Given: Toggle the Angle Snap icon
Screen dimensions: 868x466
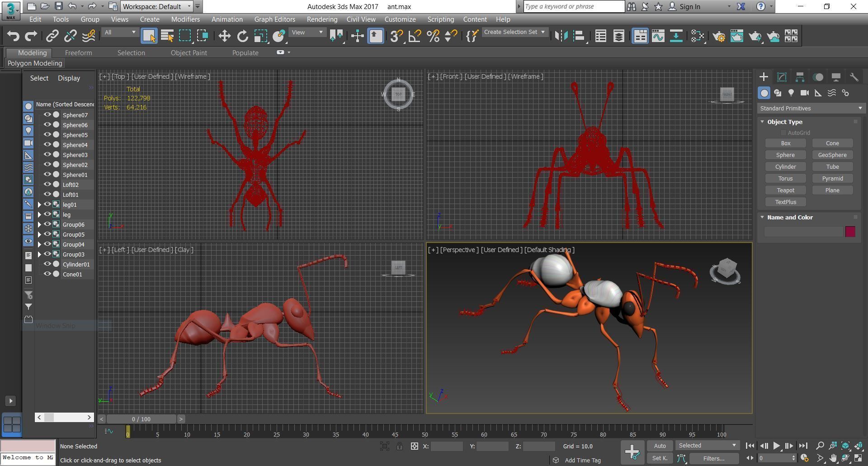Looking at the screenshot, I should [415, 36].
